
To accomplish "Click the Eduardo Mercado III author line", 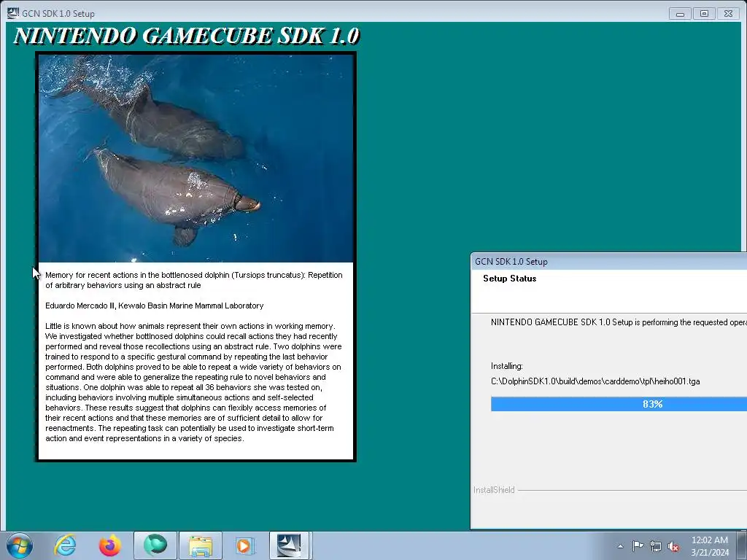I will [155, 306].
